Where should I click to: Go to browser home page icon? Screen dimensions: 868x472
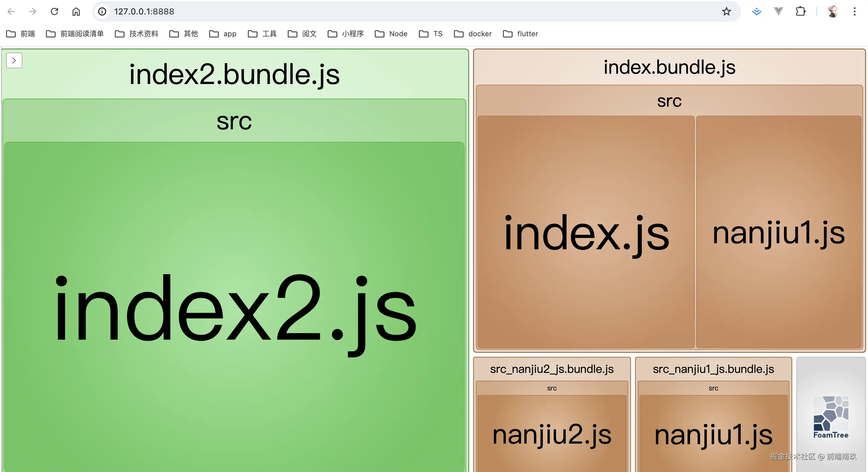coord(76,12)
